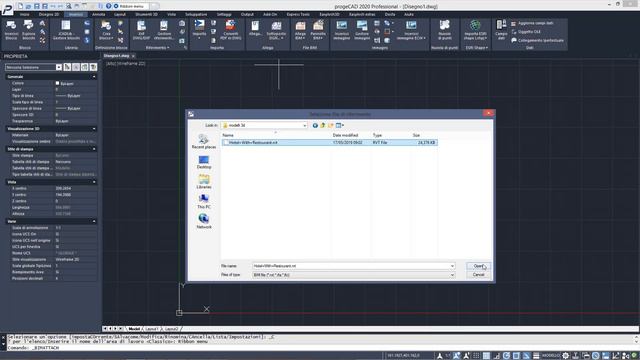Screen dimensions: 640x360
Task: Click Aggiorna campi dati in ribbon
Action: click(x=532, y=23)
